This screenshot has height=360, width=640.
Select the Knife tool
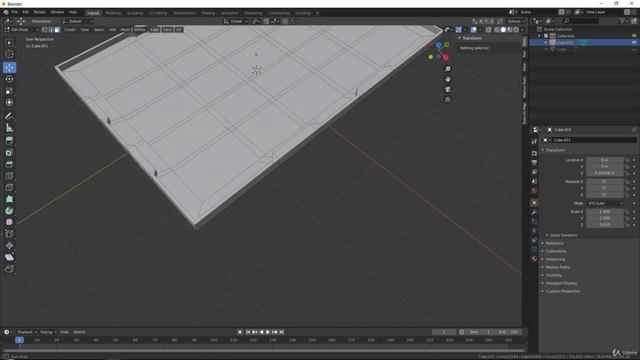pos(9,187)
